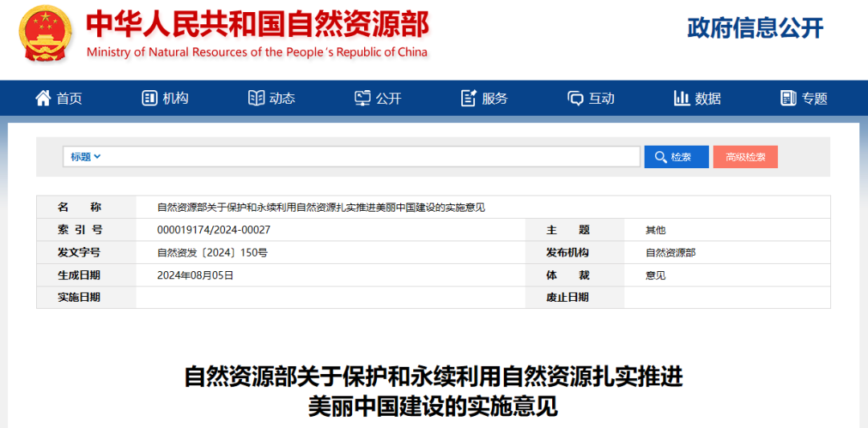The image size is (868, 428).
Task: Click the 高级检索 advanced search button
Action: point(745,157)
